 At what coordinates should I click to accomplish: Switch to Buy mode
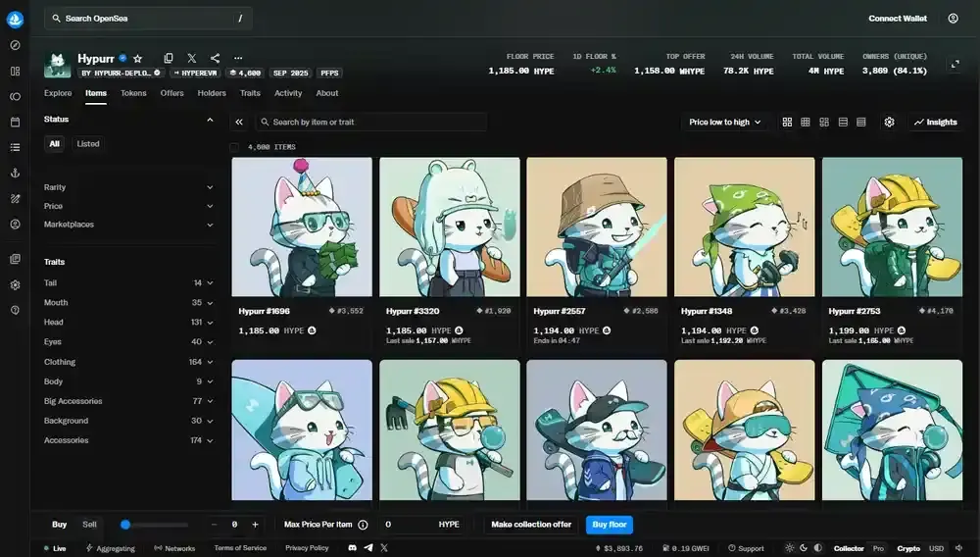[60, 525]
